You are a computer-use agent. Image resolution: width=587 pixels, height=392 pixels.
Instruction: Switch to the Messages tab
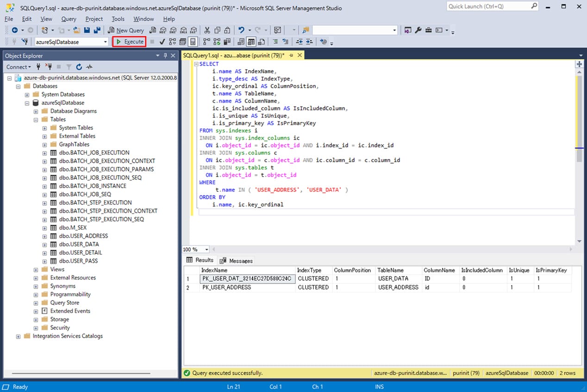coord(237,261)
